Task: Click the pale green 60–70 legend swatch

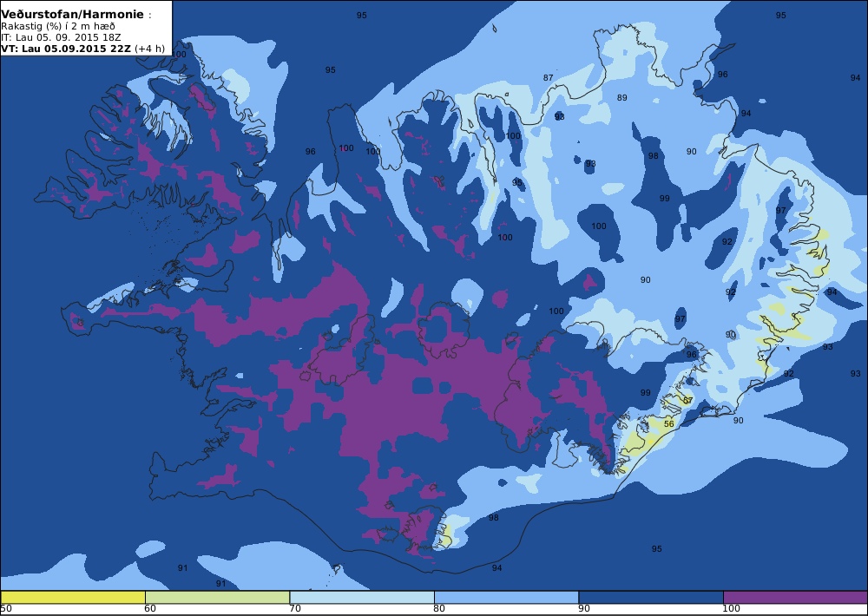Action: click(x=217, y=597)
